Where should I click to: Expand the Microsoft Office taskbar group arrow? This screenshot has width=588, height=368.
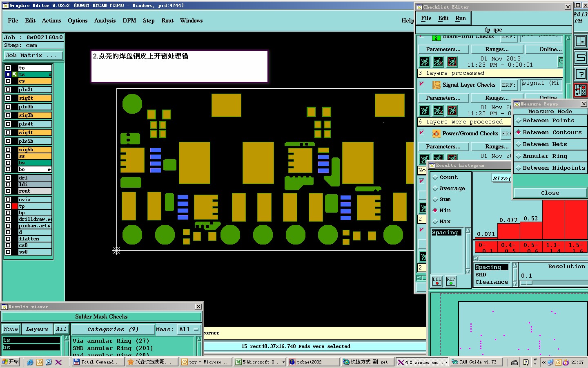click(x=283, y=362)
